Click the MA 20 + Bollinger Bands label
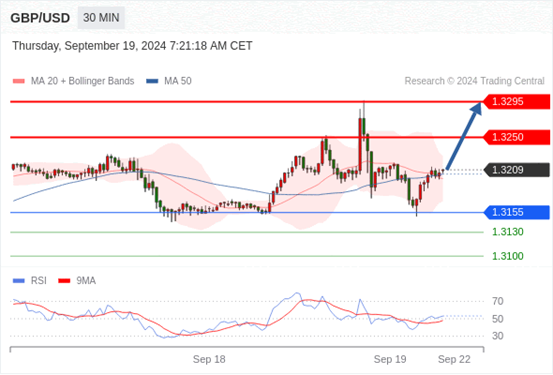 click(83, 81)
